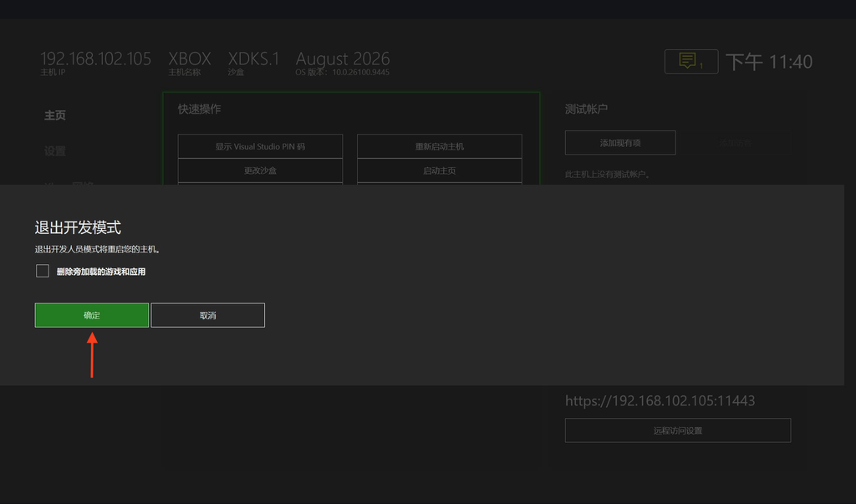Screen dimensions: 856x504
Task: Click 启动主页 button
Action: 440,171
